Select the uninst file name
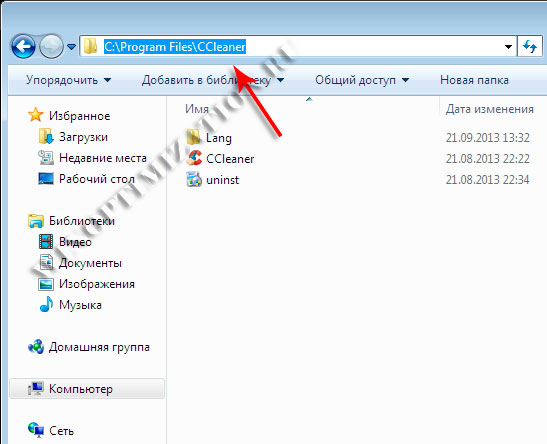547x444 pixels. coord(223,180)
